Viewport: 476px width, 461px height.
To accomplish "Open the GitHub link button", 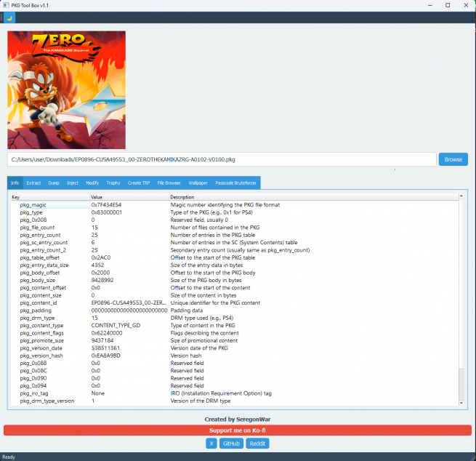I will (x=231, y=444).
